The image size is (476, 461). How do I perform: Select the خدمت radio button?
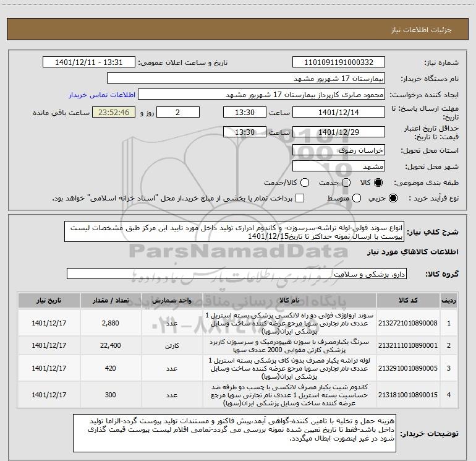[x=346, y=183]
